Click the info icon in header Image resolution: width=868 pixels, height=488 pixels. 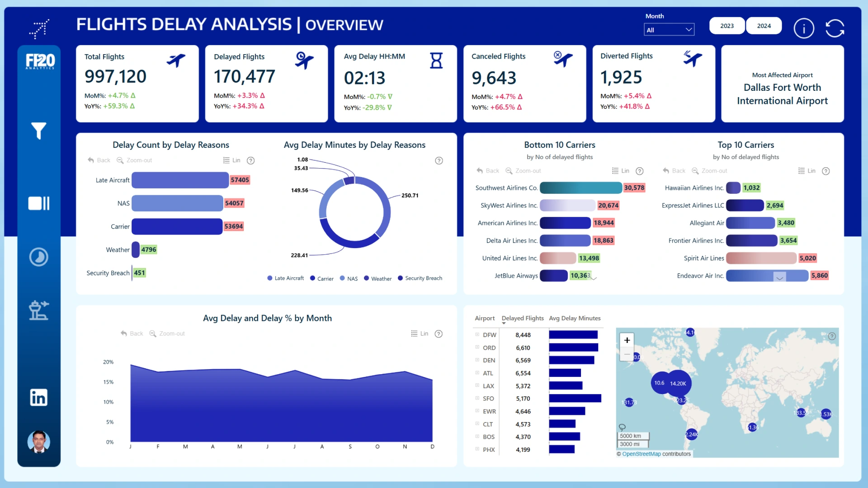(x=804, y=28)
